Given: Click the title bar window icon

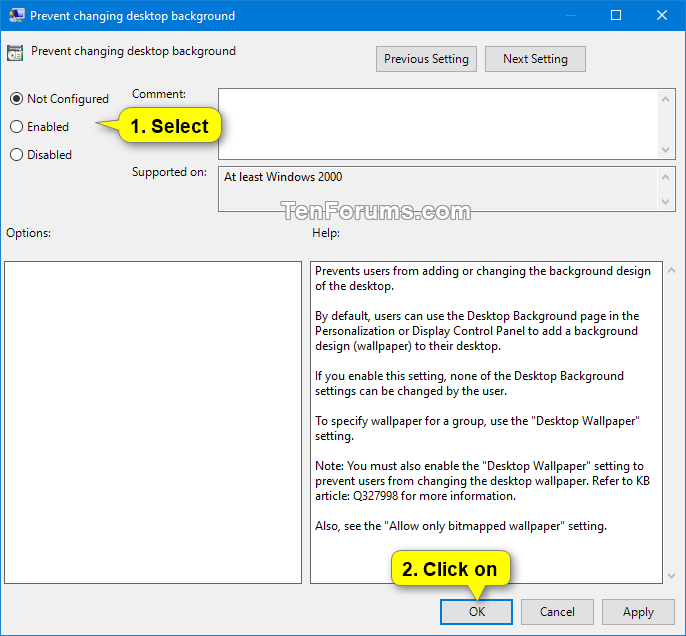Looking at the screenshot, I should [17, 15].
